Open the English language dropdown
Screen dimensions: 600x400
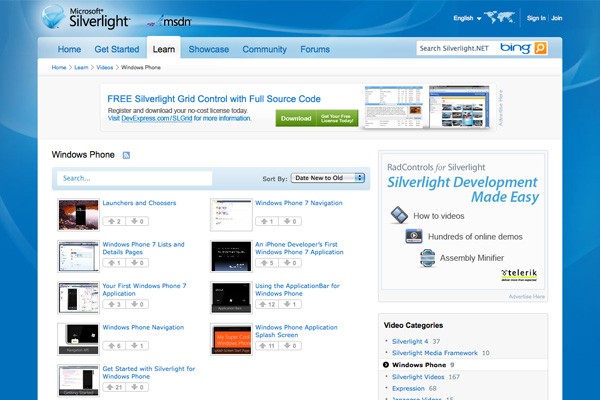pyautogui.click(x=467, y=18)
